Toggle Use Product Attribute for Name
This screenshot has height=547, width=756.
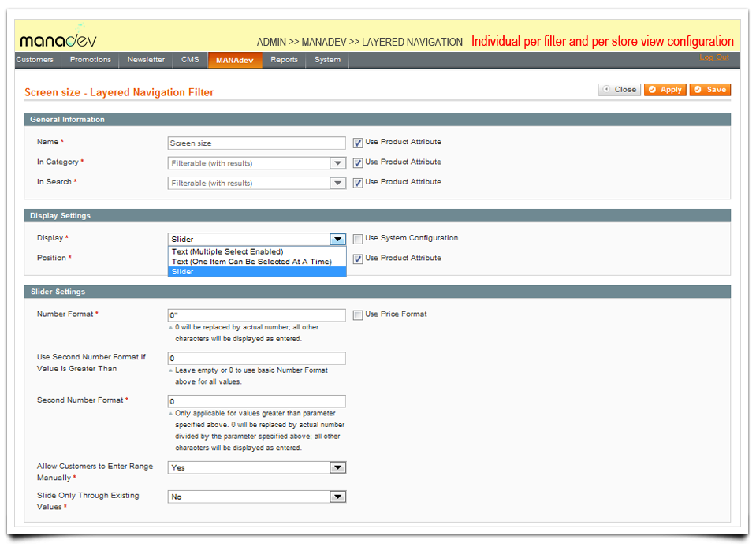coord(358,143)
